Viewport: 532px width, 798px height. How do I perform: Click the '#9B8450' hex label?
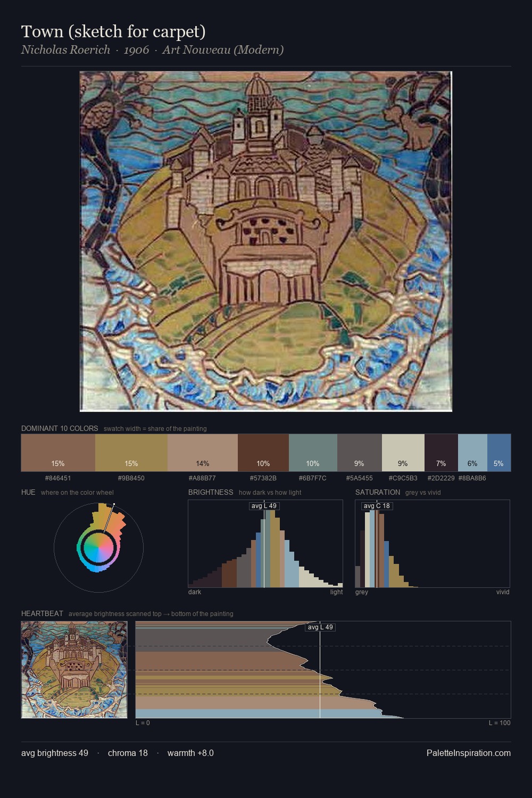coord(131,478)
